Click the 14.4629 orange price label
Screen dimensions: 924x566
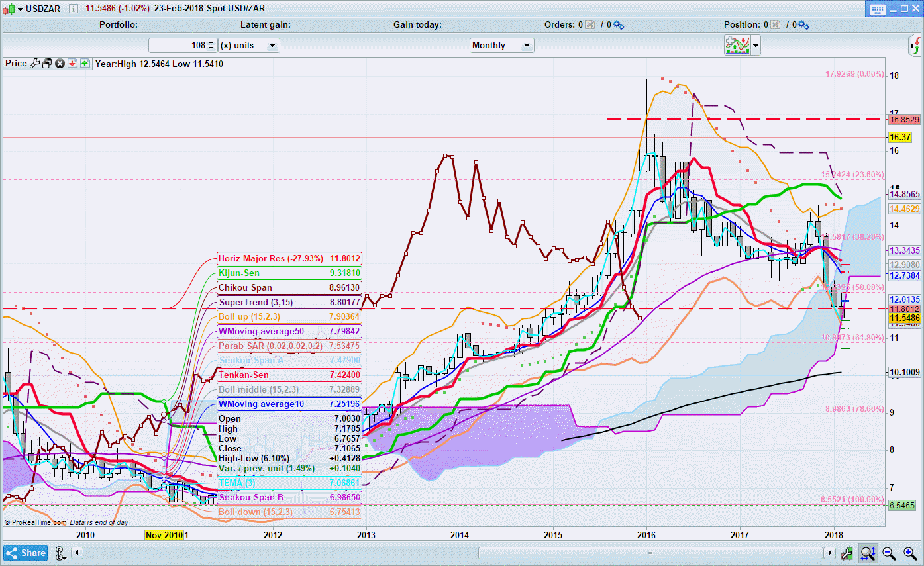[x=903, y=209]
